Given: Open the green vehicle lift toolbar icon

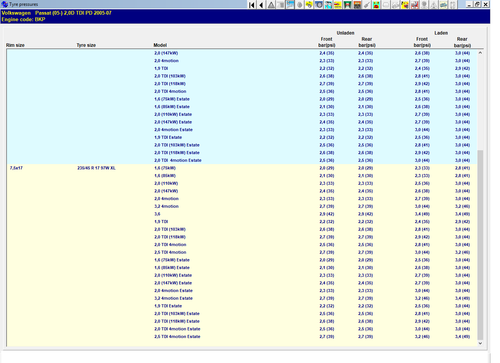Looking at the screenshot, I should point(347,5).
